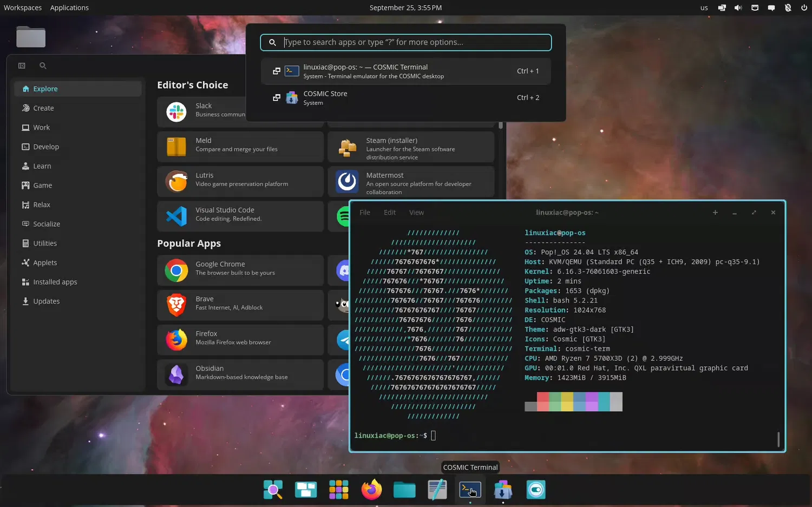Open the terminal's View menu
The image size is (812, 507).
pyautogui.click(x=416, y=213)
